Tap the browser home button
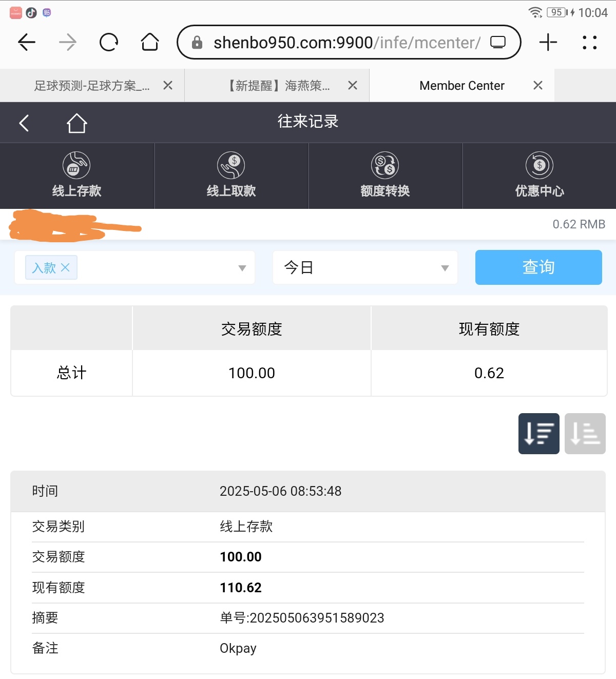Screen dimensions: 616x679 (150, 43)
